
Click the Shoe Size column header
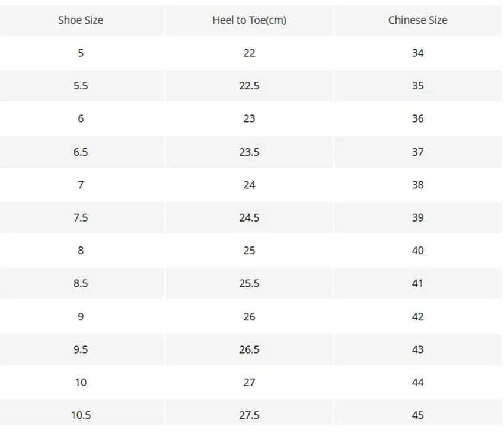coord(81,20)
